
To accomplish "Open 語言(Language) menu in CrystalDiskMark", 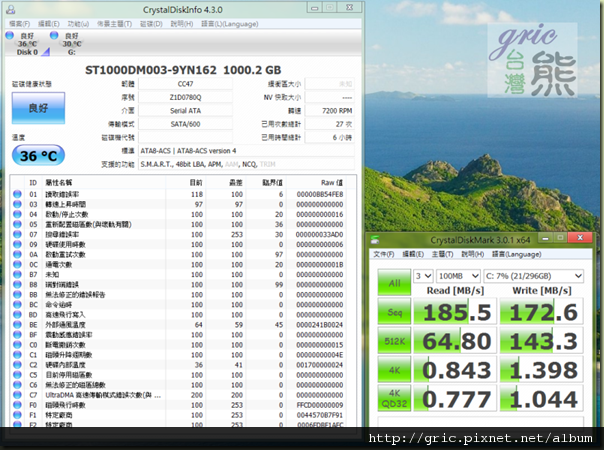I will 517,254.
